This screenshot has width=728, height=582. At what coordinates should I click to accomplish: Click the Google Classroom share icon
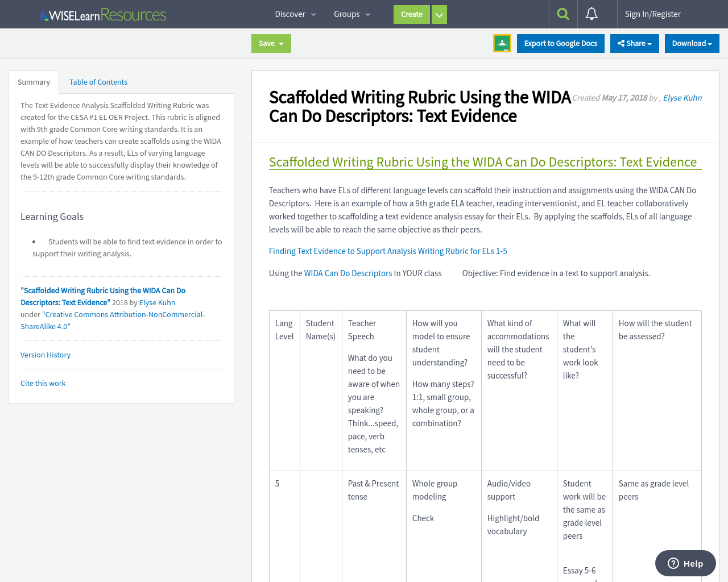tap(502, 43)
